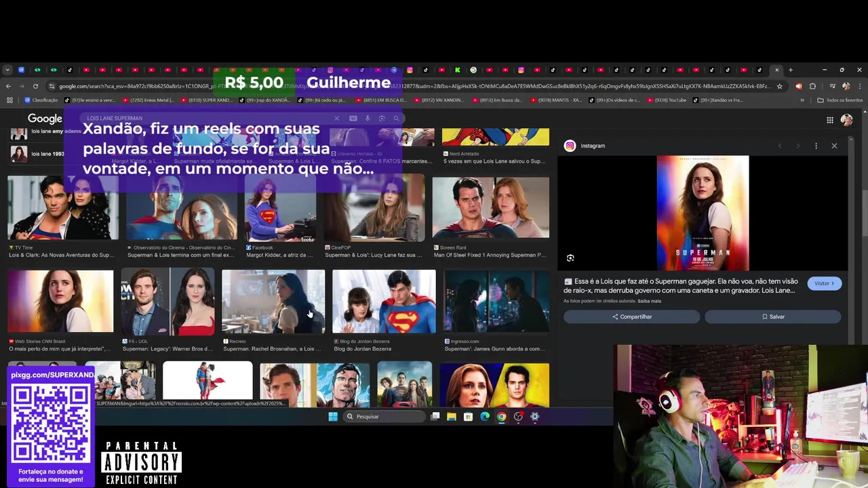Click the taskbar Pesquisar search box

(384, 416)
